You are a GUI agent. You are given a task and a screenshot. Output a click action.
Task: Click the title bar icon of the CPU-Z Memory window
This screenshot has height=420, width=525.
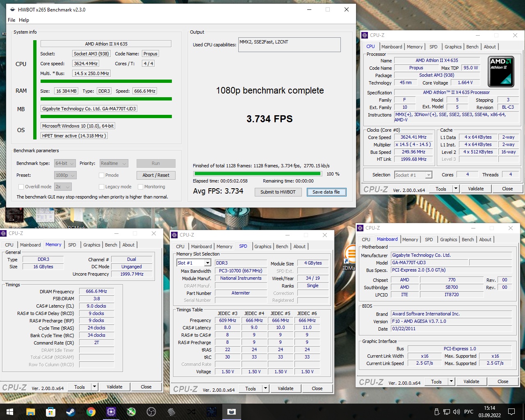pyautogui.click(x=4, y=233)
